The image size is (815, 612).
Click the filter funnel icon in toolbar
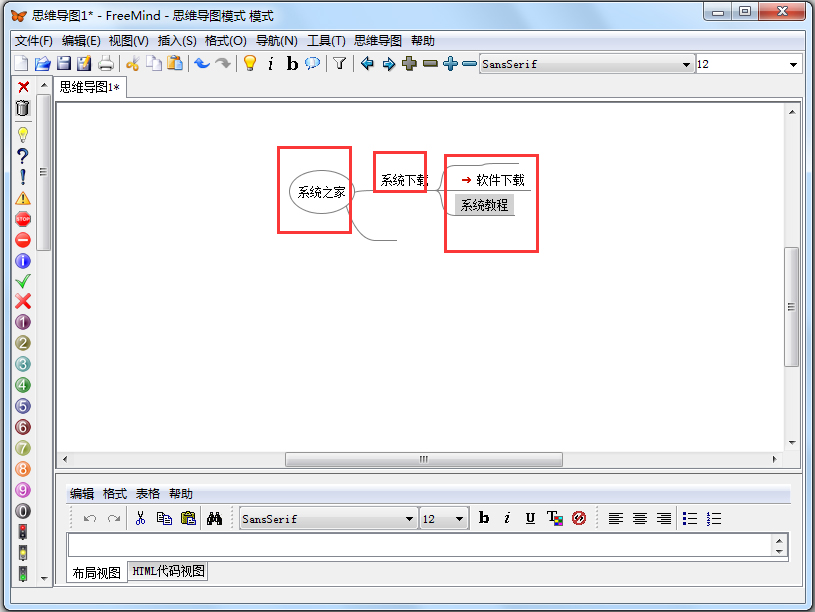coord(340,64)
